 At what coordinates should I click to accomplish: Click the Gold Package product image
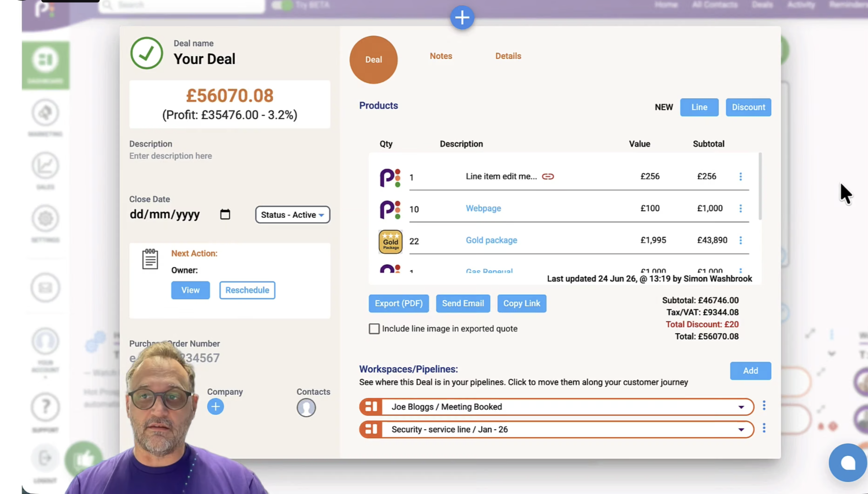[x=390, y=242]
